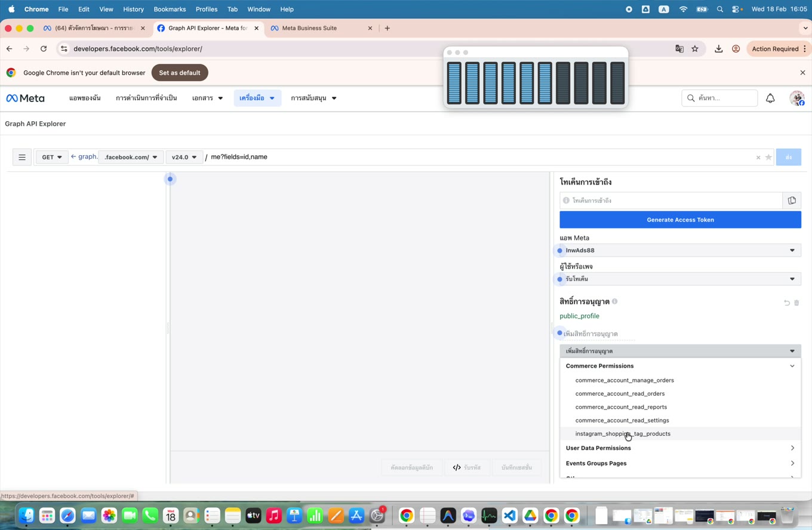The width and height of the screenshot is (812, 530).
Task: Expand the User Data Permissions section
Action: click(680, 448)
